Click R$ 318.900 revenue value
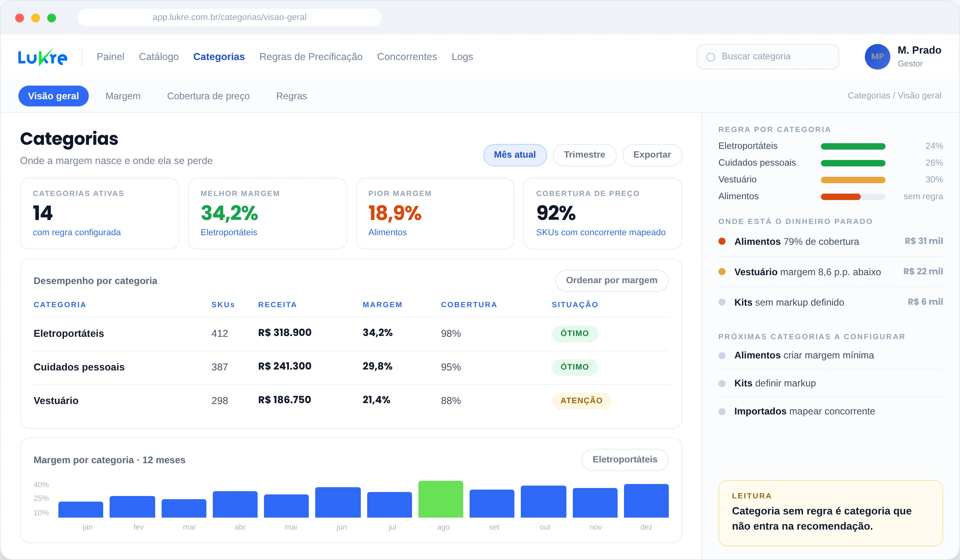This screenshot has width=960, height=560. click(x=285, y=333)
